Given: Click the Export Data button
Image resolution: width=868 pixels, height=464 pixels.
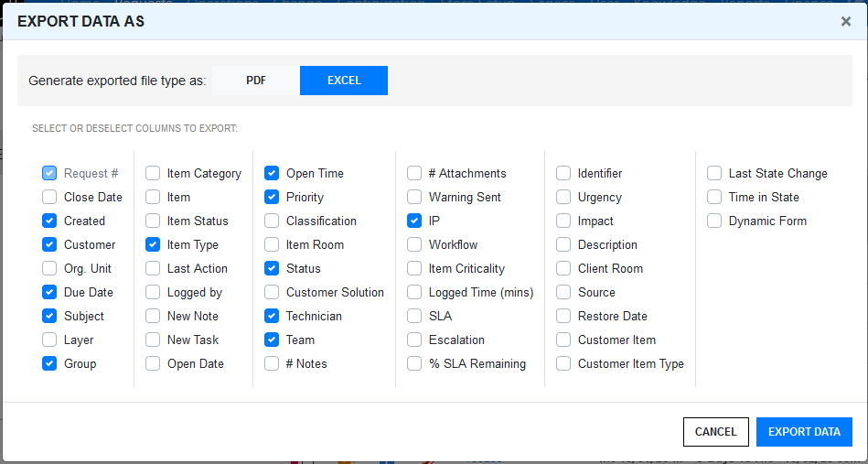Looking at the screenshot, I should coord(804,432).
